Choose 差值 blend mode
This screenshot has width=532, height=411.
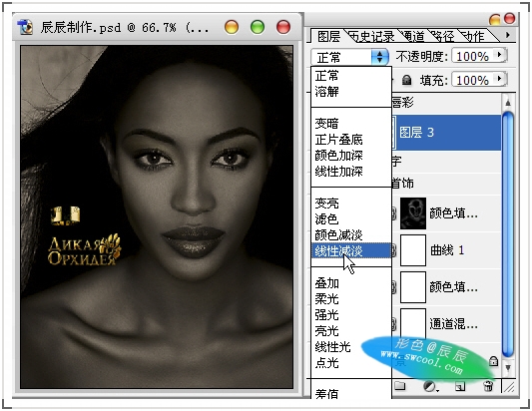(351, 393)
